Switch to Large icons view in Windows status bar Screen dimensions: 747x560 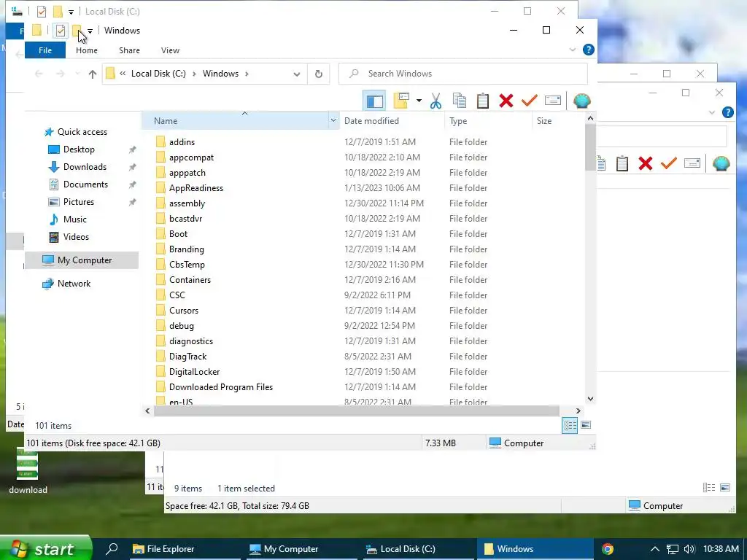coord(586,425)
